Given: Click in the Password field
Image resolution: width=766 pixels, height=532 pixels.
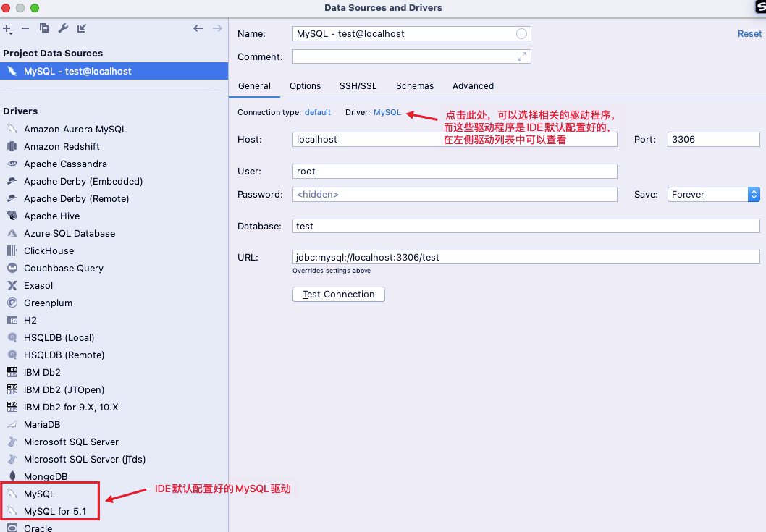Looking at the screenshot, I should [455, 195].
